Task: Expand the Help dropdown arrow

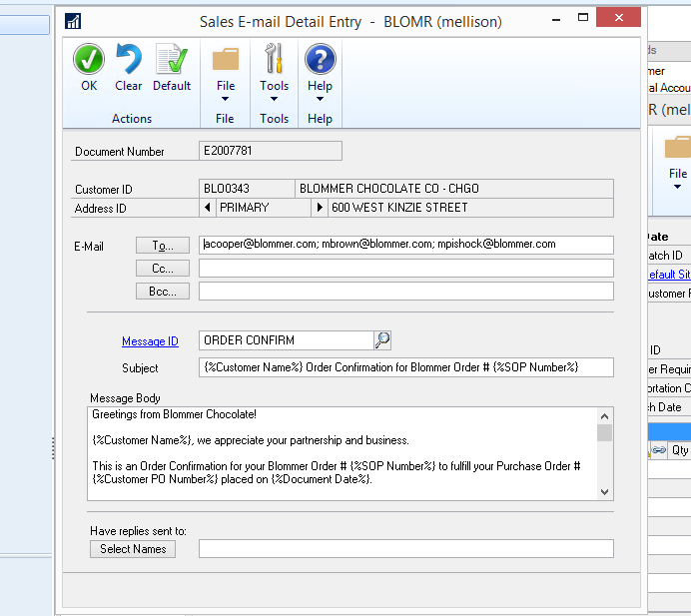Action: click(x=320, y=99)
